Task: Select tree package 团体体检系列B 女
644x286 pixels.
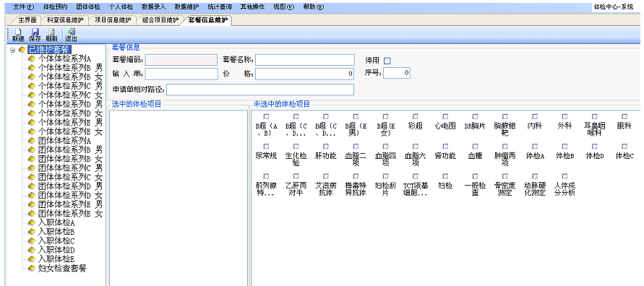Action: pyautogui.click(x=70, y=159)
